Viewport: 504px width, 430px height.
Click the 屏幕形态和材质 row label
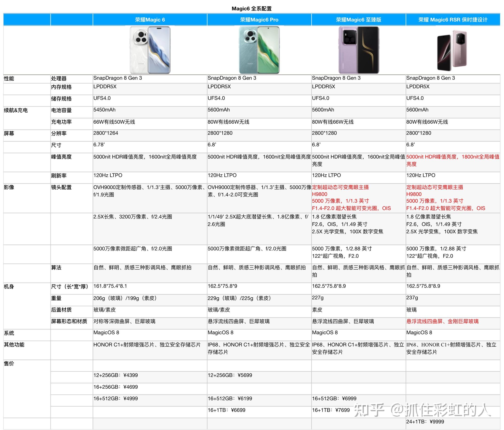pos(69,321)
